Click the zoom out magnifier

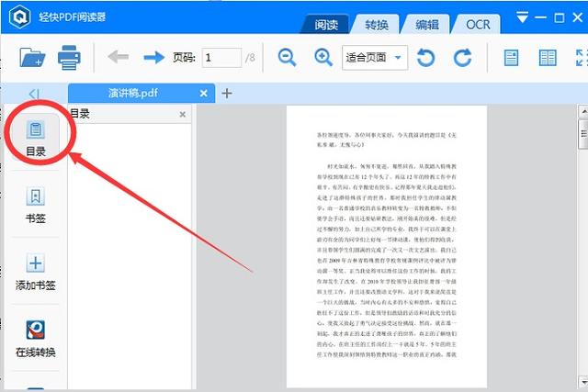pos(288,58)
